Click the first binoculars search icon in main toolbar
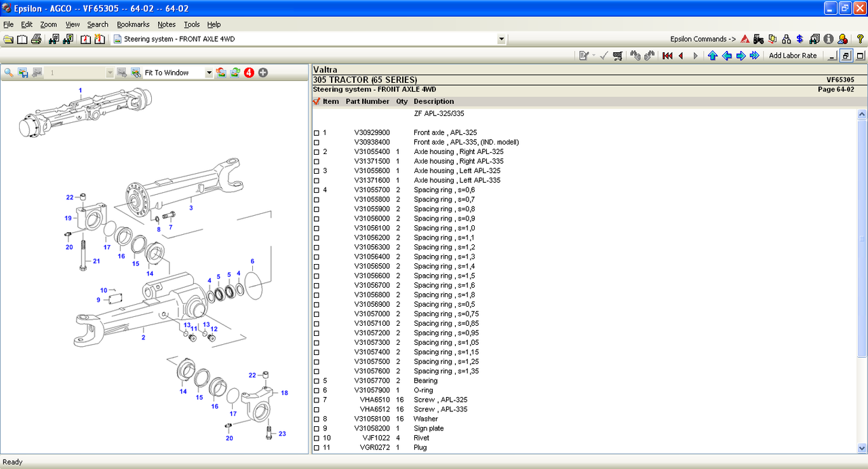868x469 pixels. (x=54, y=39)
